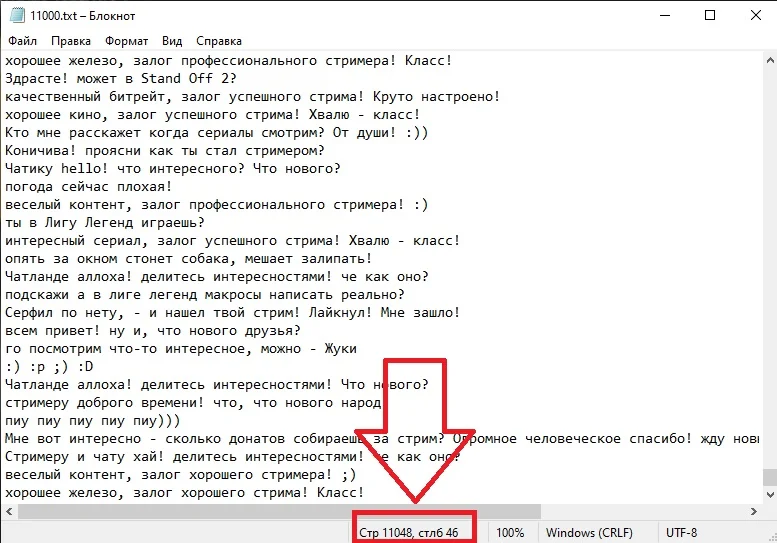The image size is (777, 543).
Task: Close the 11000.txt Notepad window
Action: 756,15
